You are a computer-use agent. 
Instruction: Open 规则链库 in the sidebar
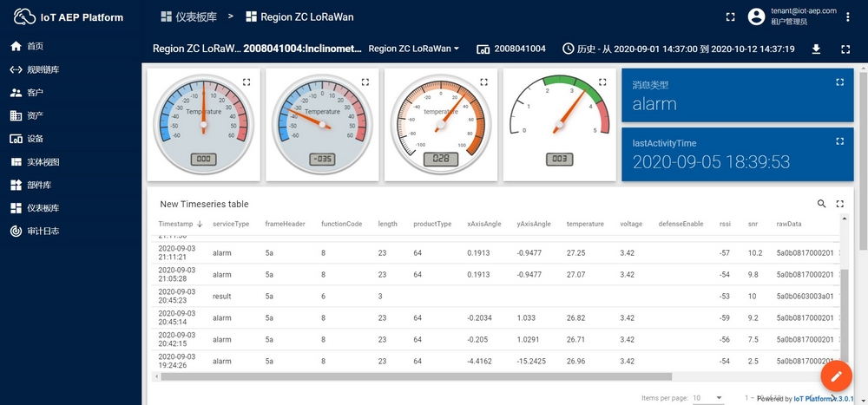point(42,69)
